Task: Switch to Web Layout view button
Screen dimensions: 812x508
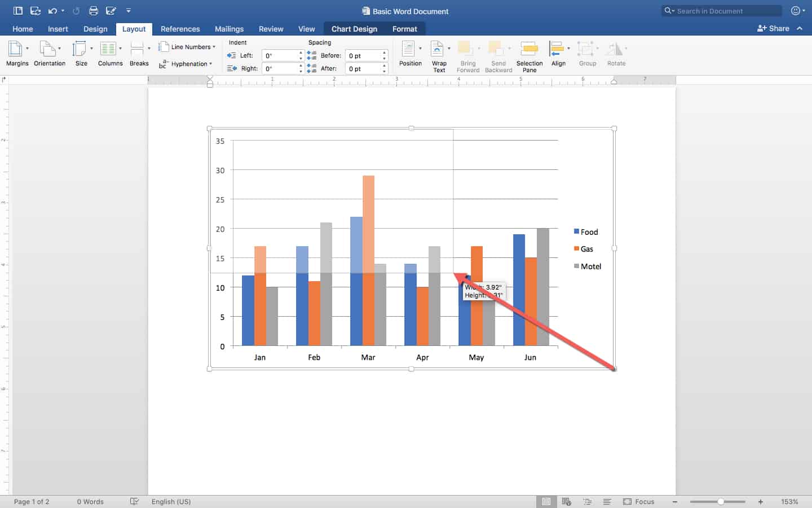Action: point(567,501)
